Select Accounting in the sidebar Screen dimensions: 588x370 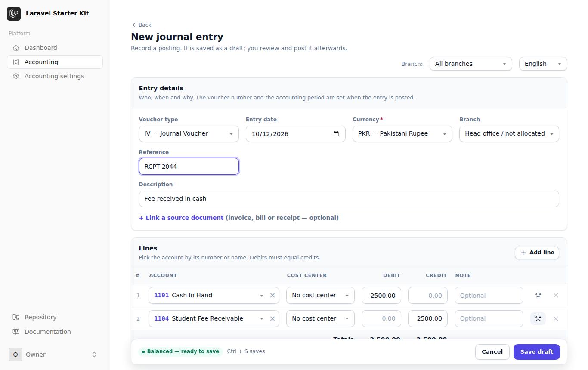click(55, 62)
